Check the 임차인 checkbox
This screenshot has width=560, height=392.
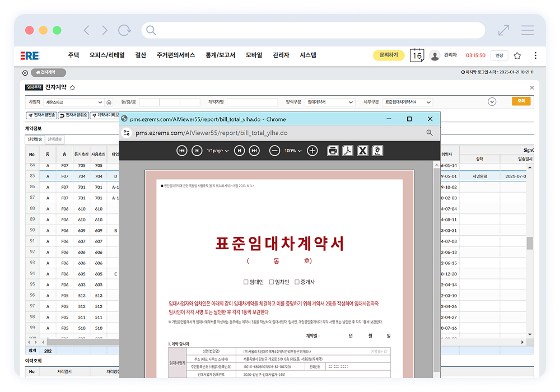(x=272, y=282)
